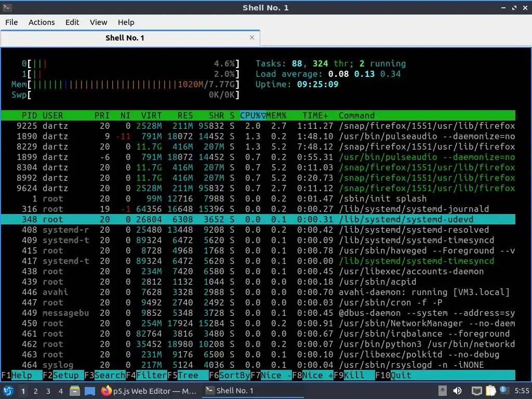Sort by the MEM% column header
Viewport: 532px width, 399px height.
coord(276,115)
